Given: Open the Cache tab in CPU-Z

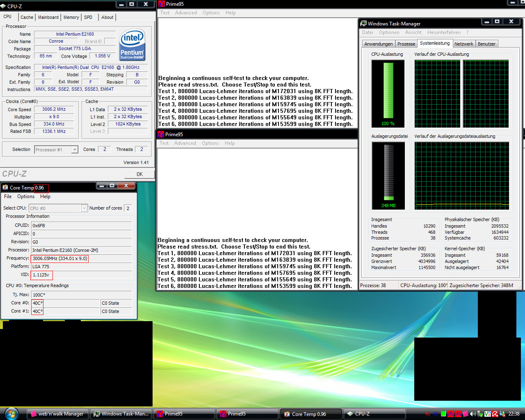Looking at the screenshot, I should (27, 17).
